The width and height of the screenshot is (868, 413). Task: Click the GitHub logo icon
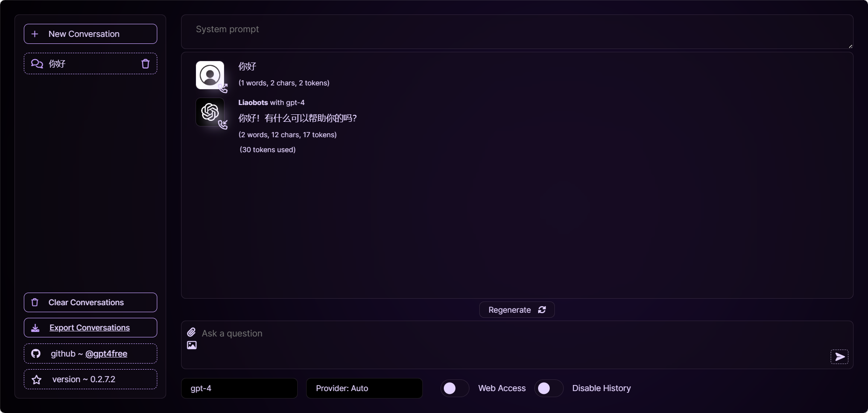36,354
